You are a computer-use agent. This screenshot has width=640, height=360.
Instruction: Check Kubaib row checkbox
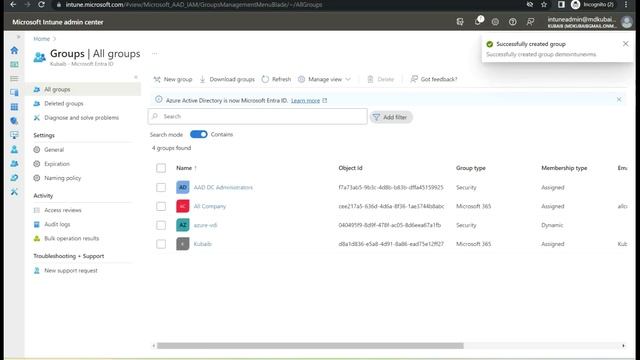pos(161,244)
